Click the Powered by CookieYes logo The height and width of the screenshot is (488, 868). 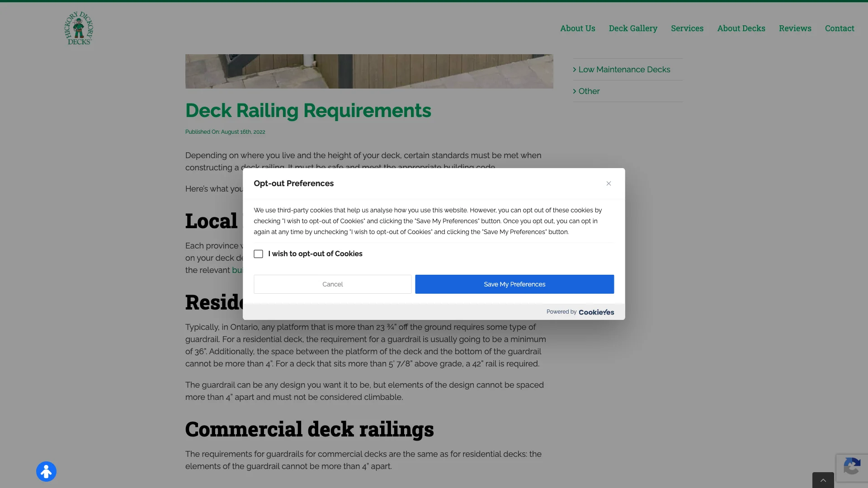(595, 312)
